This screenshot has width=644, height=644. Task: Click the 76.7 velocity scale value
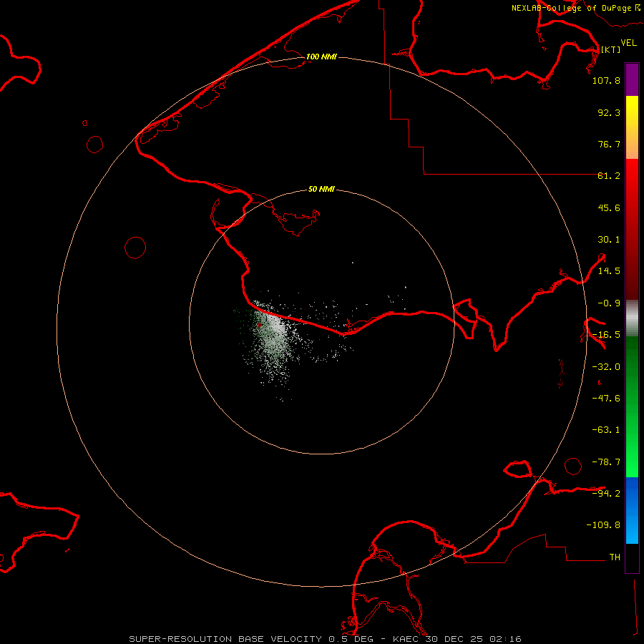tap(609, 144)
